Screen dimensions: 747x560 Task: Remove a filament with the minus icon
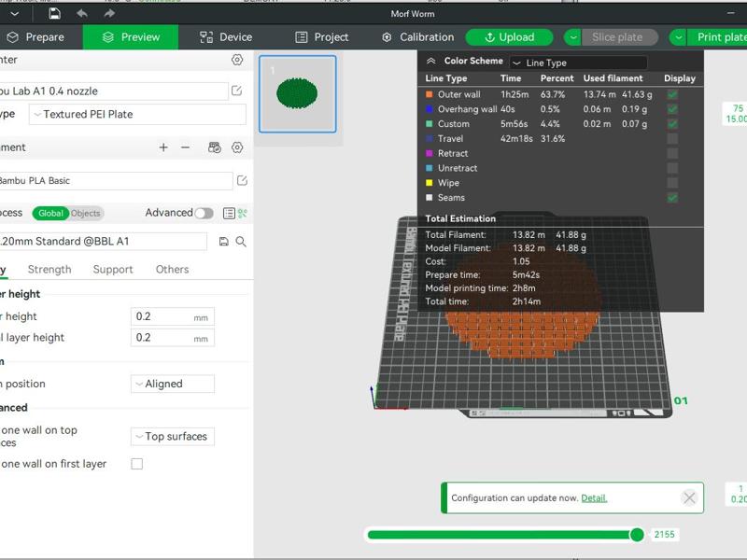185,147
